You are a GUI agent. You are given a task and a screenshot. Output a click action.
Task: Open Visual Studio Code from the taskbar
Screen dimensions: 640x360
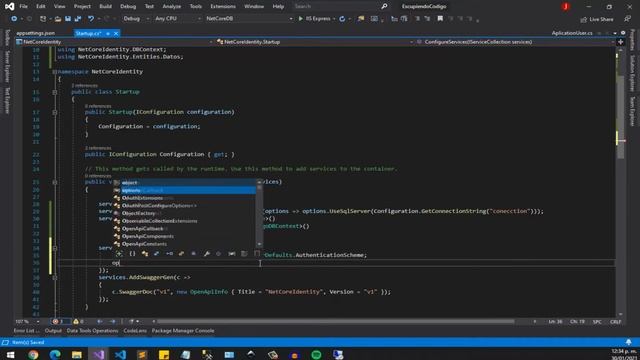120,355
